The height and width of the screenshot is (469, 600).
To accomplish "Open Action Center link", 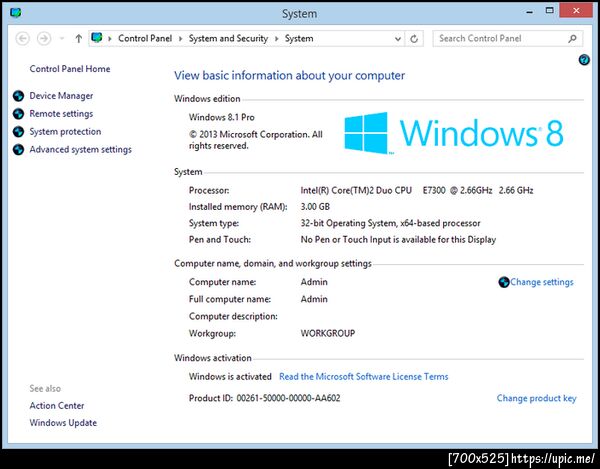I will point(57,405).
